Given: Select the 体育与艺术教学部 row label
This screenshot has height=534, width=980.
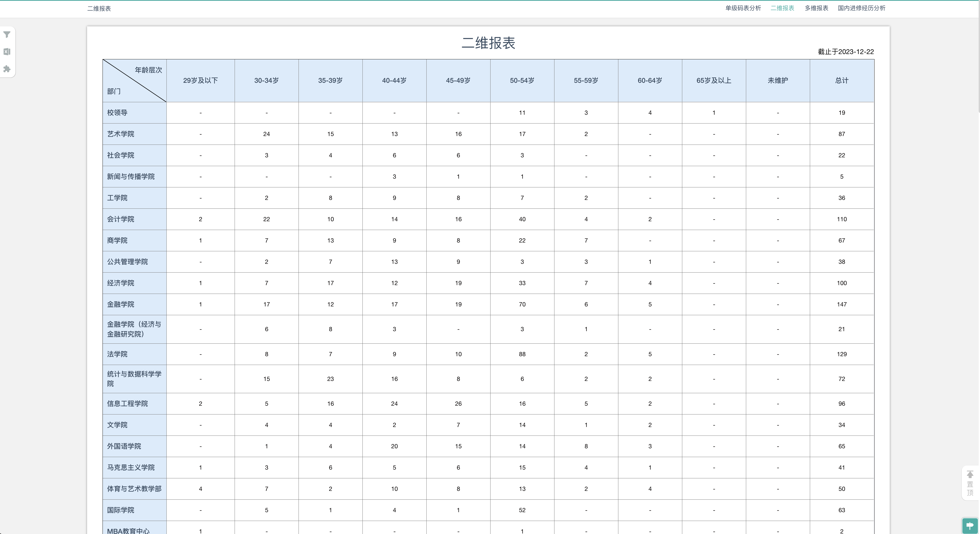Looking at the screenshot, I should [x=134, y=489].
